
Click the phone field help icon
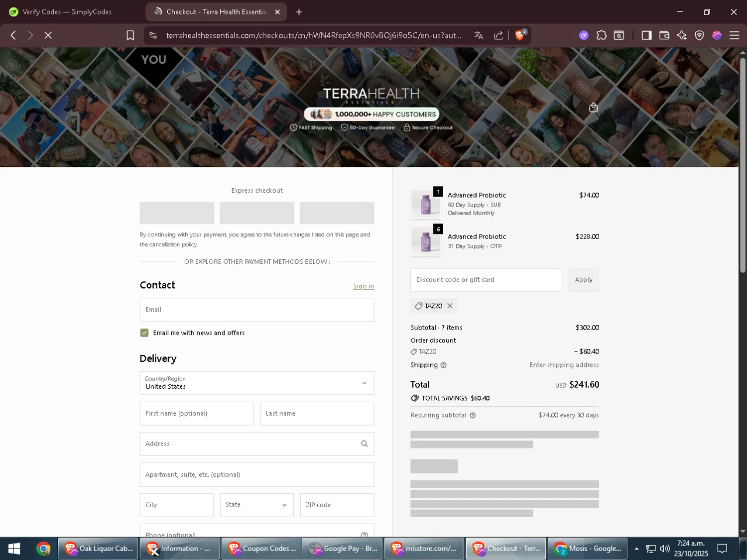click(364, 535)
